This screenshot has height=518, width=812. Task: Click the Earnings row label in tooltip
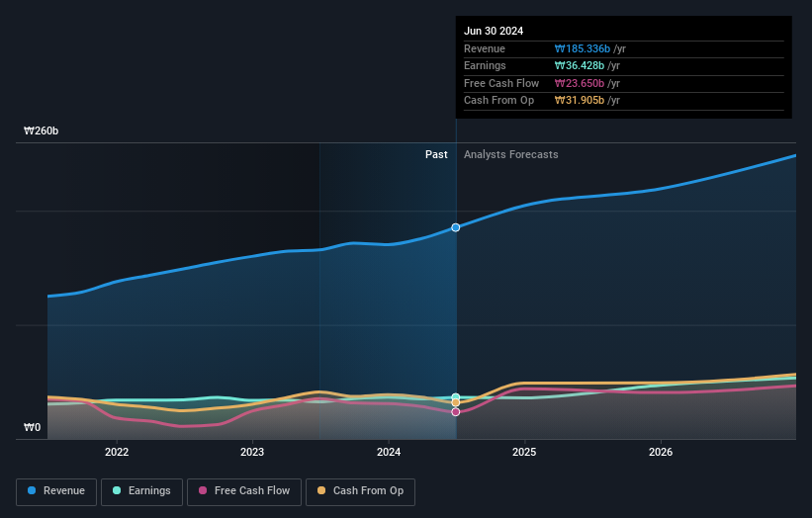point(485,65)
